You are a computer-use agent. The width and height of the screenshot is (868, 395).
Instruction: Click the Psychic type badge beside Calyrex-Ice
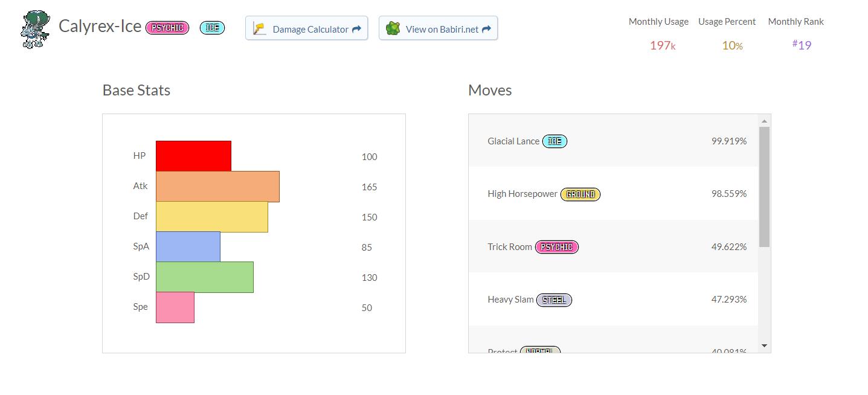[167, 28]
